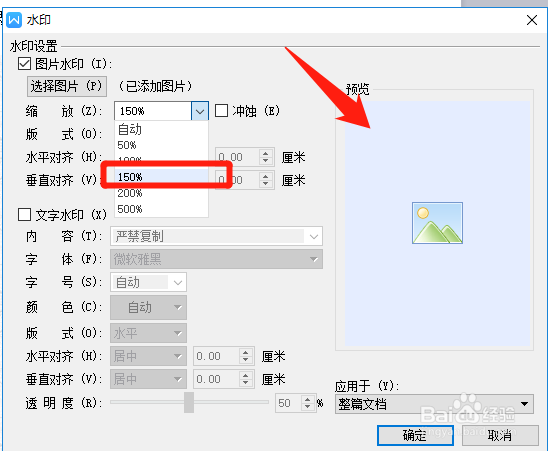Open text watermark 版式 dropdown showing 水平
548x451 pixels.
click(149, 333)
